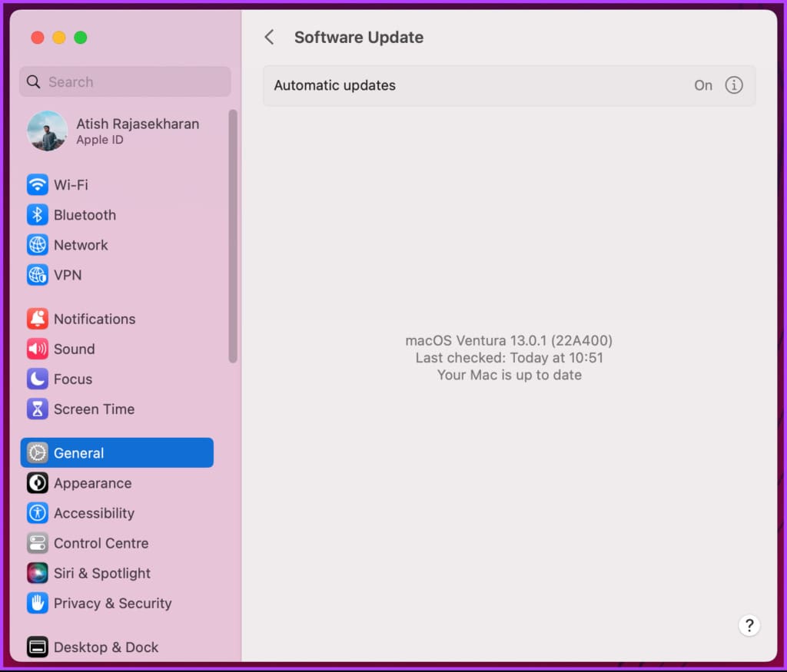Select the VPN label in sidebar
This screenshot has height=672, width=787.
[68, 275]
